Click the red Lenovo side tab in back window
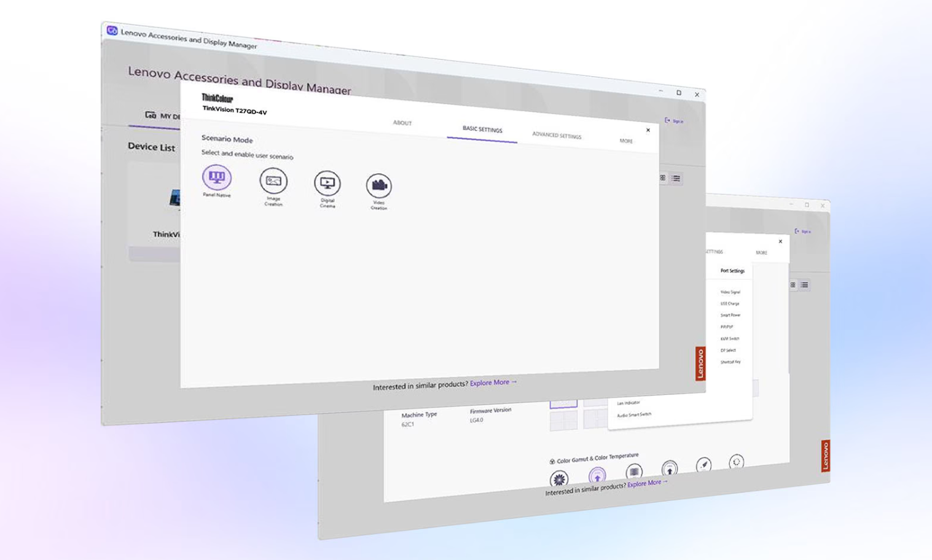932x560 pixels. coord(826,456)
